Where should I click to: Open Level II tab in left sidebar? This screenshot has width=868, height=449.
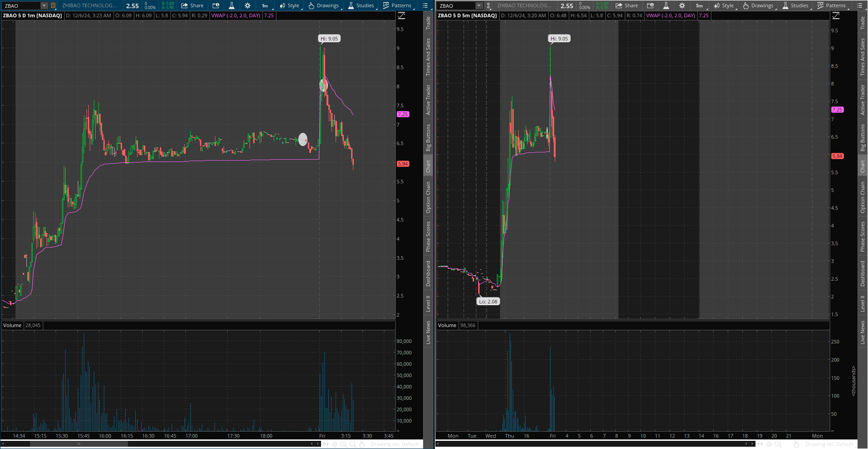click(428, 303)
